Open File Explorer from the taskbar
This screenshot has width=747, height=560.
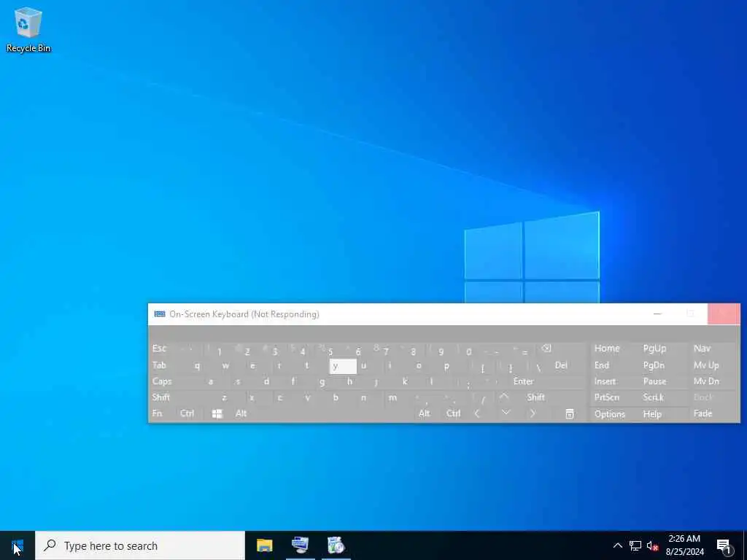click(x=264, y=545)
